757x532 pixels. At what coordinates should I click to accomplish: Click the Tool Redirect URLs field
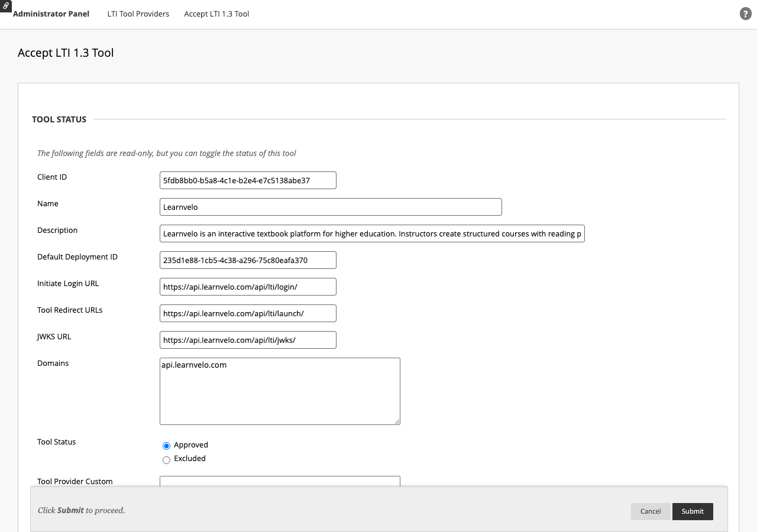pos(247,313)
